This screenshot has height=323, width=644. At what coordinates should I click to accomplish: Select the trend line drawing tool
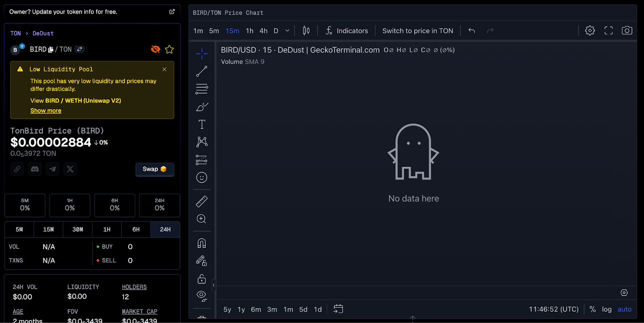point(202,71)
